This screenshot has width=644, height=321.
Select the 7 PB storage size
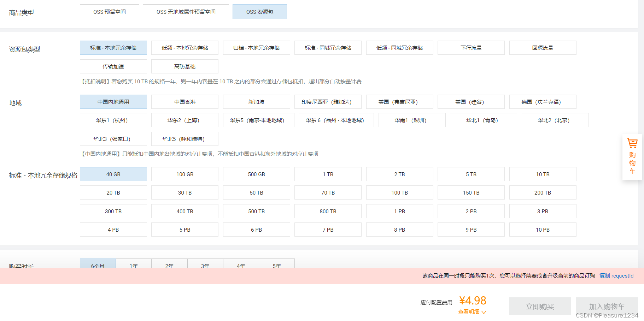328,230
